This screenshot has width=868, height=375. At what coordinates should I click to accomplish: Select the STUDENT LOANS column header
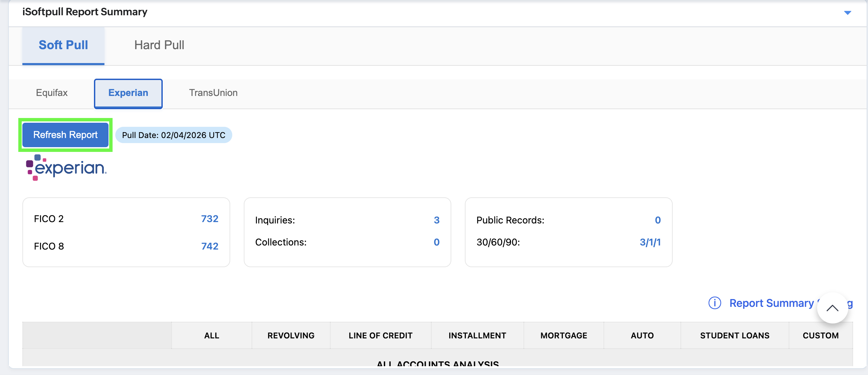click(734, 335)
